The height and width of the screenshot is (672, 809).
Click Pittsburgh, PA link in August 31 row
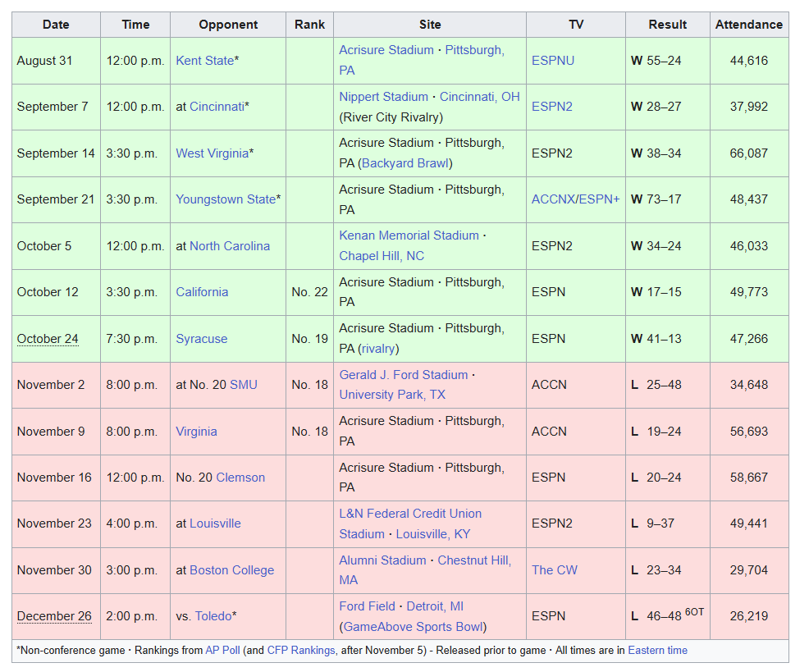pos(474,50)
